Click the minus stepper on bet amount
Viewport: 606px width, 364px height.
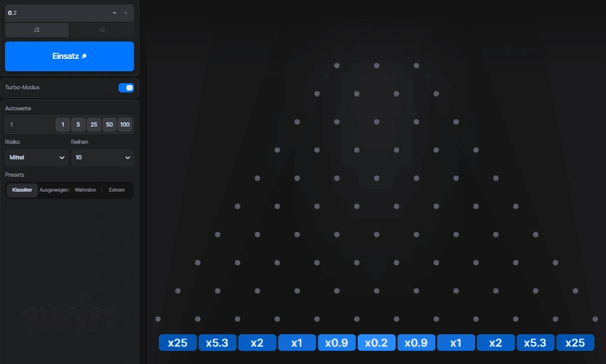(114, 13)
